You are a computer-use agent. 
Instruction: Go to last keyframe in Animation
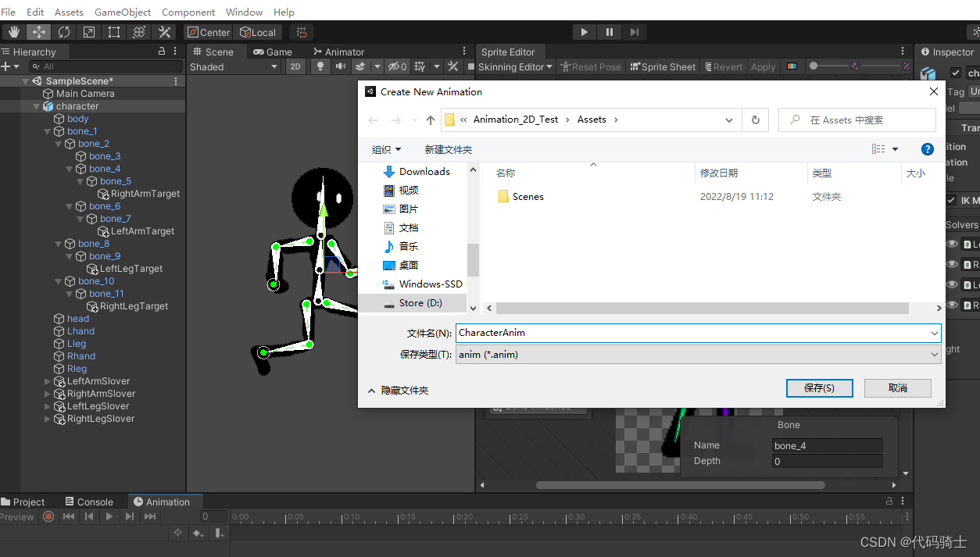click(x=150, y=516)
